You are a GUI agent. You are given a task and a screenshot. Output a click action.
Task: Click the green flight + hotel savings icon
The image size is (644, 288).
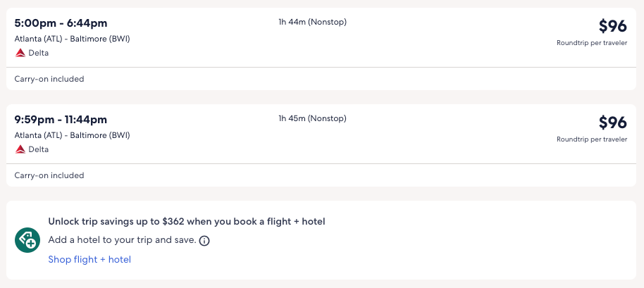click(x=27, y=241)
